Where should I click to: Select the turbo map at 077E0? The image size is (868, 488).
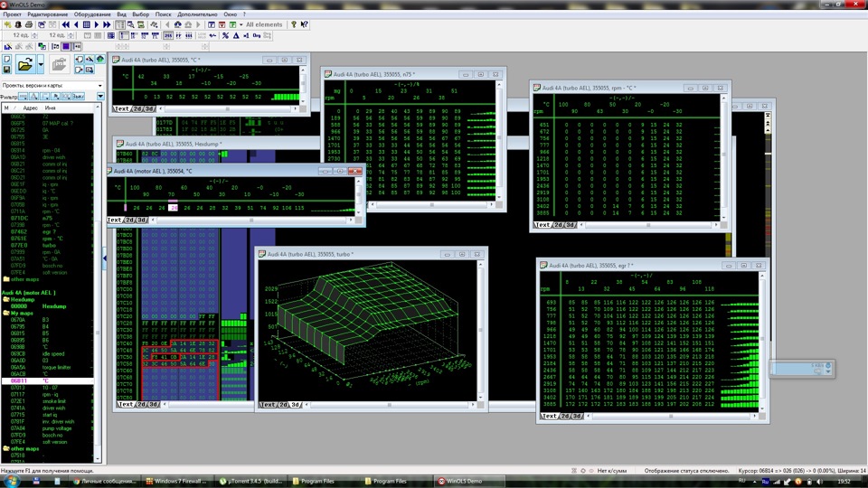tap(46, 245)
